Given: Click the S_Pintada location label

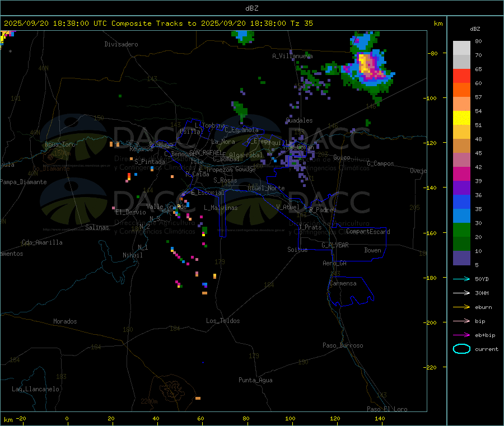Looking at the screenshot, I should (150, 162).
